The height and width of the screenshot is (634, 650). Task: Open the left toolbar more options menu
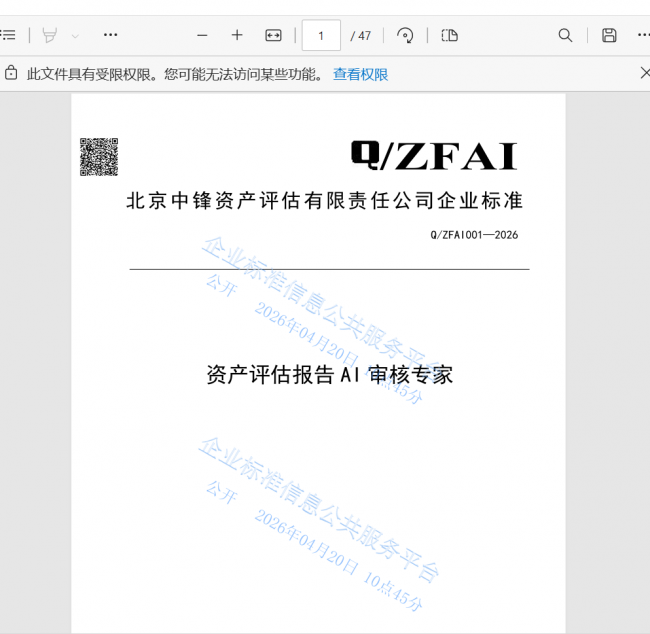[x=110, y=35]
